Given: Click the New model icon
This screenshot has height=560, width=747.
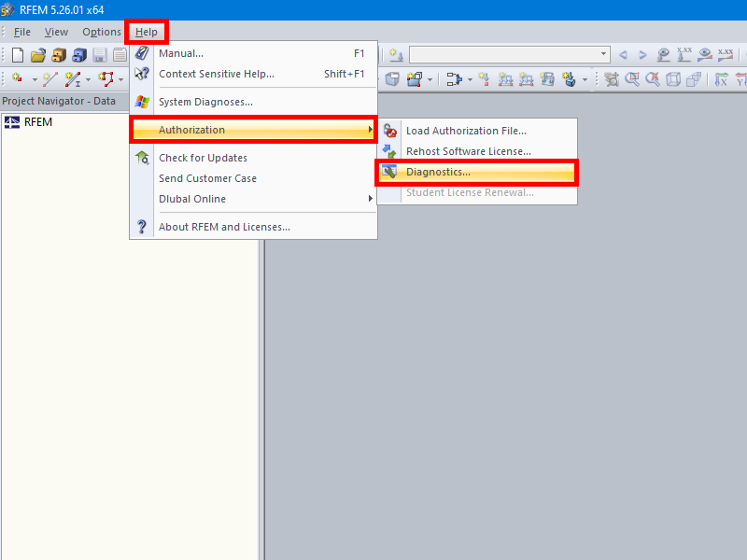Looking at the screenshot, I should (x=18, y=55).
